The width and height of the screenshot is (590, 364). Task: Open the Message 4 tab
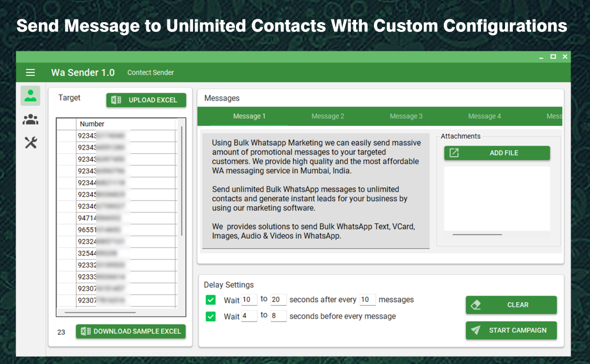coord(484,116)
